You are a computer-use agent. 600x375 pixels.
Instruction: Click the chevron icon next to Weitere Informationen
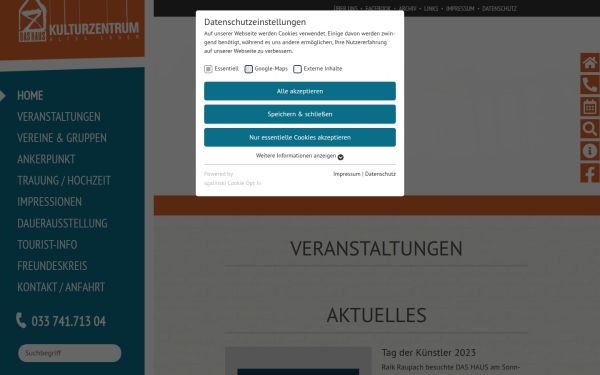point(341,157)
